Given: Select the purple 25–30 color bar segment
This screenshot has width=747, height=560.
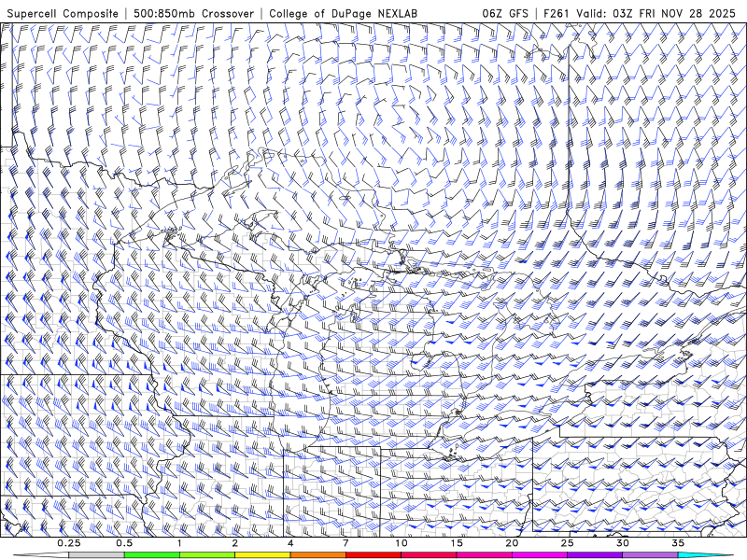Looking at the screenshot, I should (595, 555).
